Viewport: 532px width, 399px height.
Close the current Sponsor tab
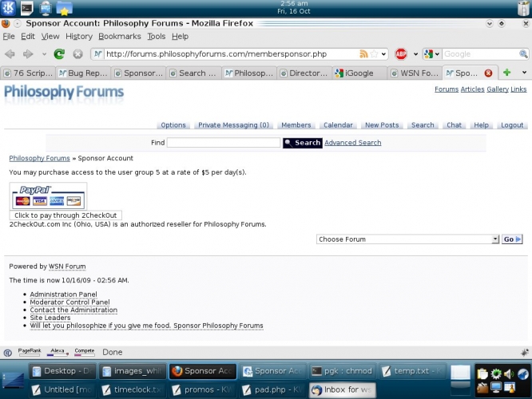(x=488, y=73)
